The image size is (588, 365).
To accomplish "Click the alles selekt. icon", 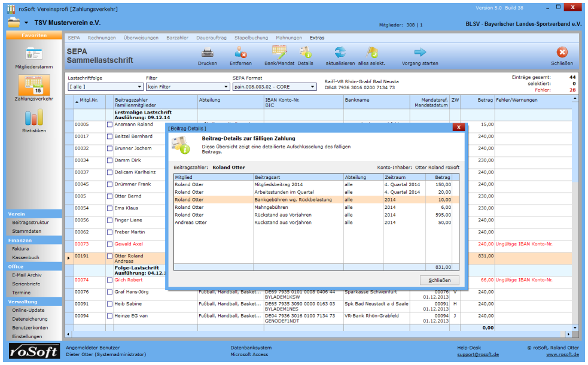I will [373, 53].
